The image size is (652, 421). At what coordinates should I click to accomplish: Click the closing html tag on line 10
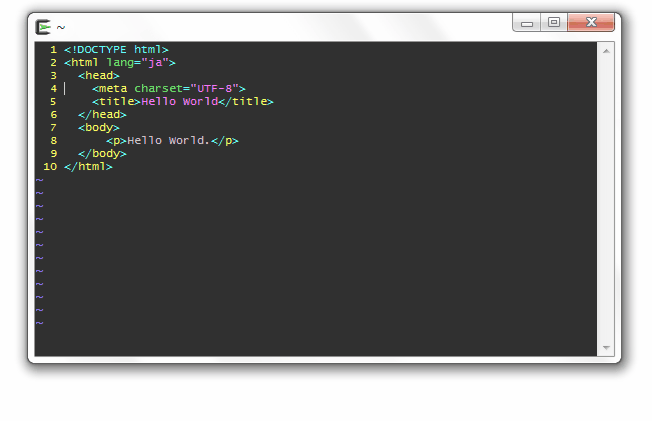[x=88, y=166]
